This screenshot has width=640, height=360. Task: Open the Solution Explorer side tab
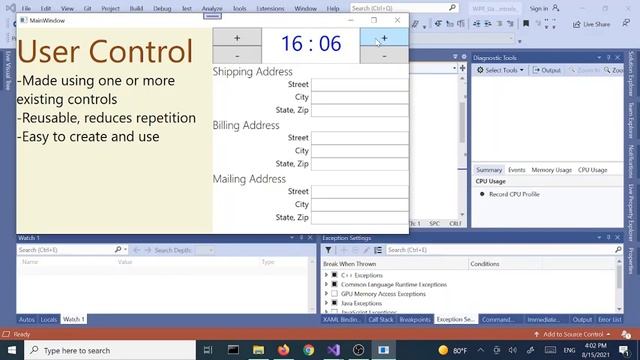point(631,73)
